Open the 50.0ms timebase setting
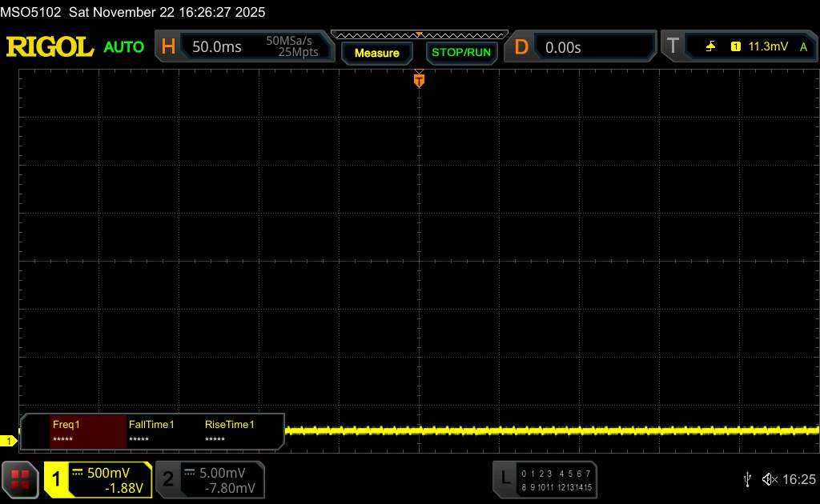820x504 pixels. (217, 47)
